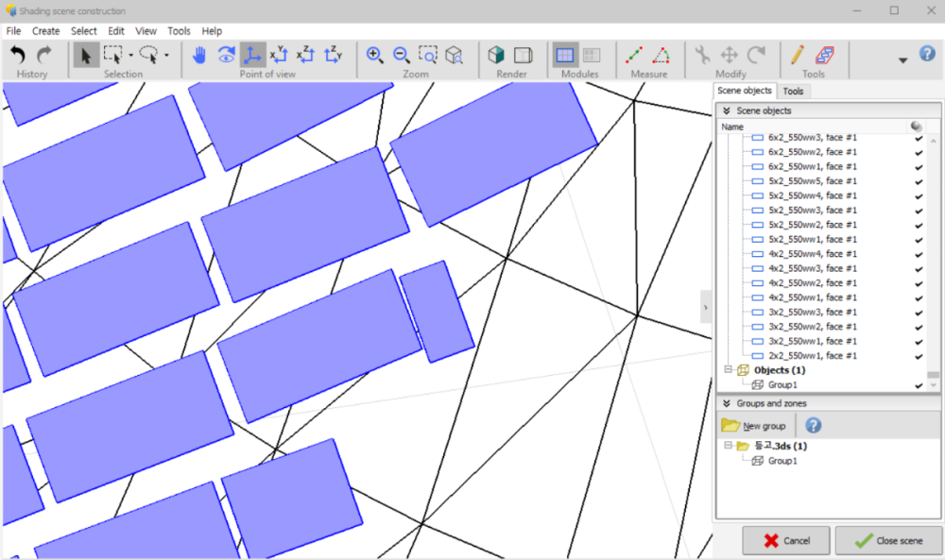This screenshot has height=560, width=945.
Task: Collapse the Groups and zones section
Action: click(x=725, y=403)
